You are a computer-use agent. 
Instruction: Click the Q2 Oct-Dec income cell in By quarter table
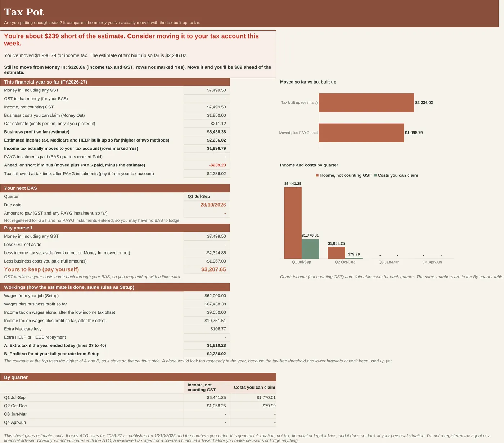207,406
